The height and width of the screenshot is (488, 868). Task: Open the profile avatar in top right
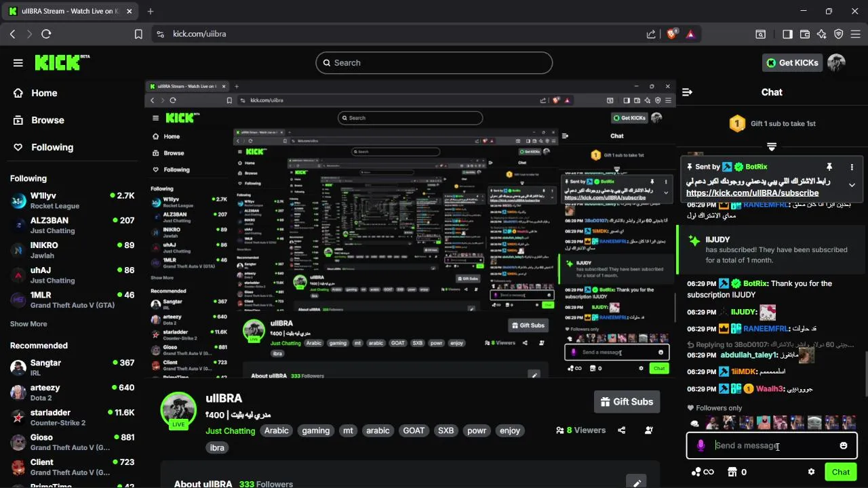tap(836, 63)
